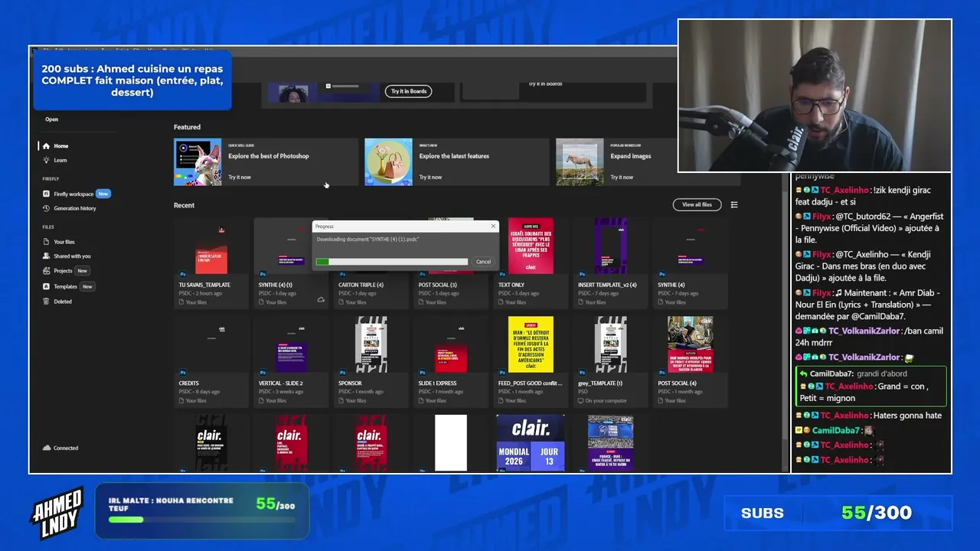This screenshot has width=980, height=551.
Task: Click the CARTON TRIPLE (4) file name
Action: coord(361,285)
